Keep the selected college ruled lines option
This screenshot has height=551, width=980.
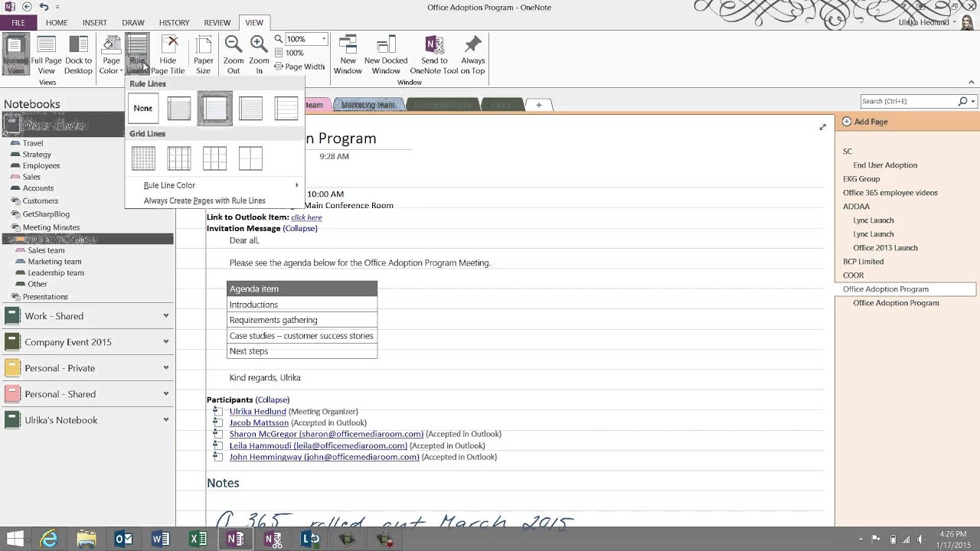pyautogui.click(x=214, y=108)
